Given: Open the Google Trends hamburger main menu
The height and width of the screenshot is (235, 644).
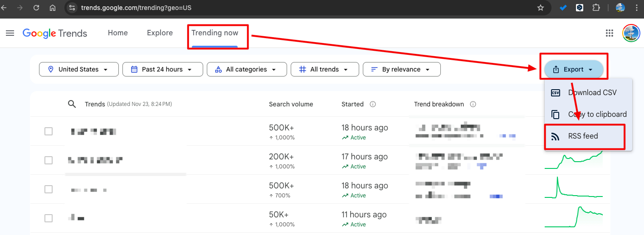Looking at the screenshot, I should [x=10, y=33].
